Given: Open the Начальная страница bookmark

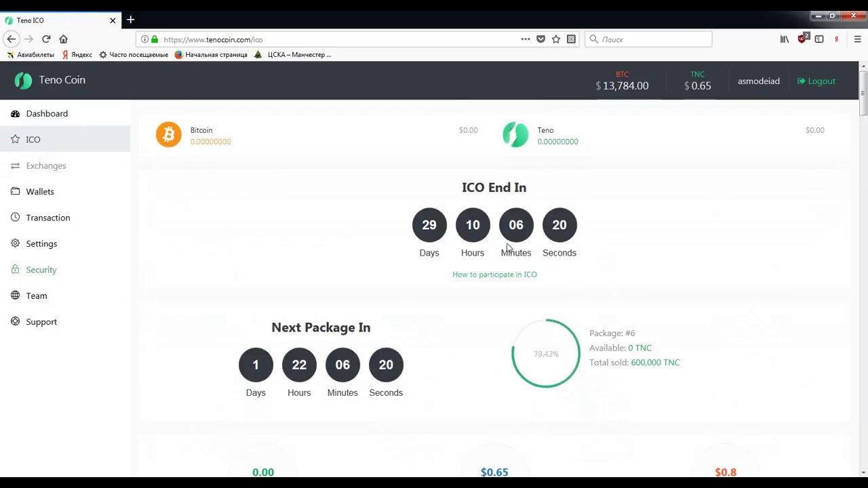Looking at the screenshot, I should (x=211, y=54).
